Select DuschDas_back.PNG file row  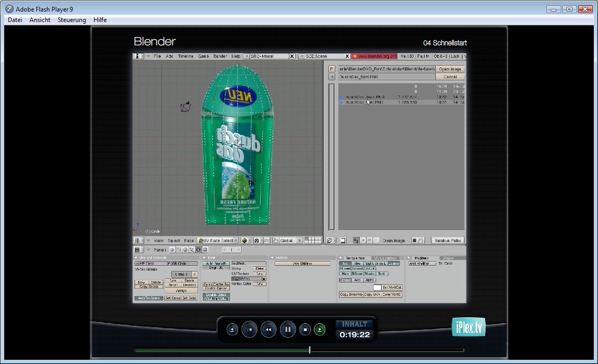point(401,97)
